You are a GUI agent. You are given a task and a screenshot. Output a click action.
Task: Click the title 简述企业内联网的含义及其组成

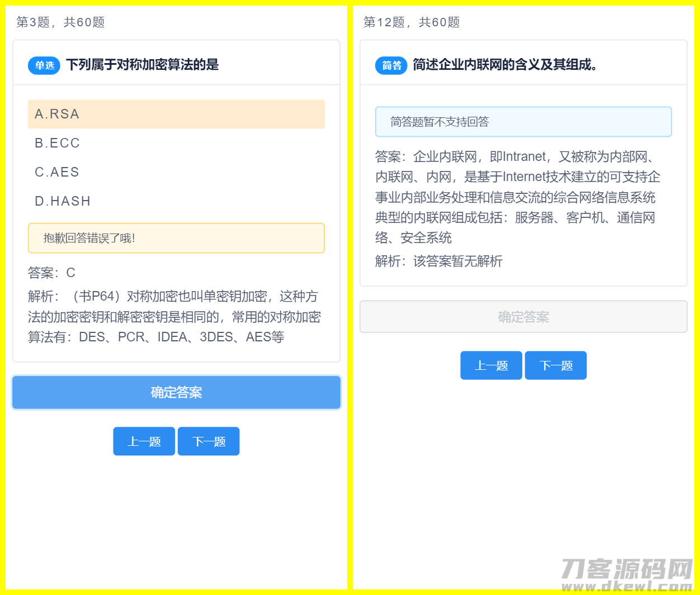click(x=505, y=65)
